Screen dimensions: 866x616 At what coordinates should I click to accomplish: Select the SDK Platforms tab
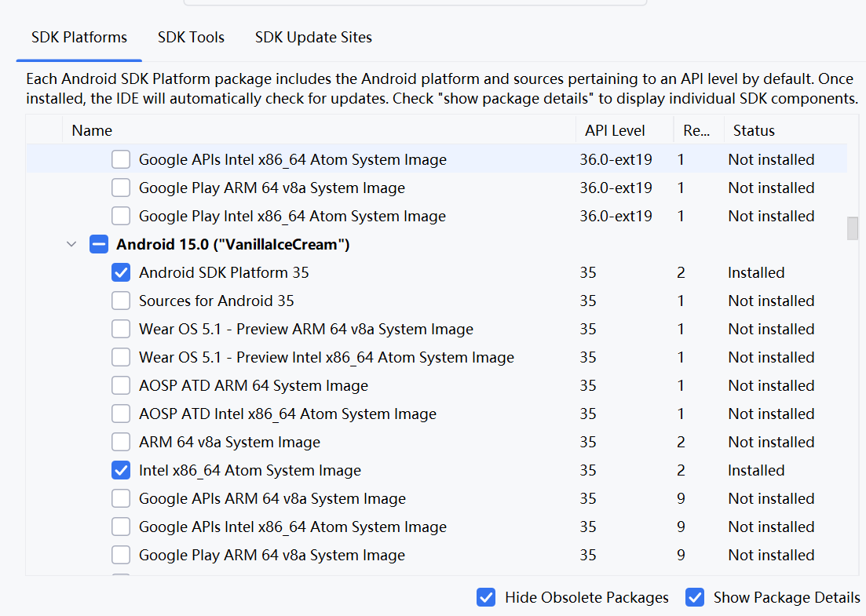(x=79, y=37)
